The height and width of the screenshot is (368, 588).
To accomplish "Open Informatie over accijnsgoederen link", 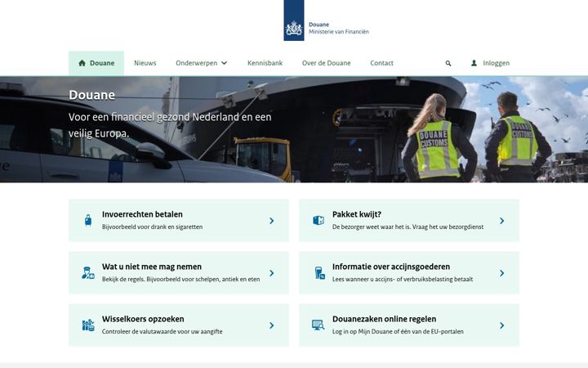I will [x=391, y=267].
